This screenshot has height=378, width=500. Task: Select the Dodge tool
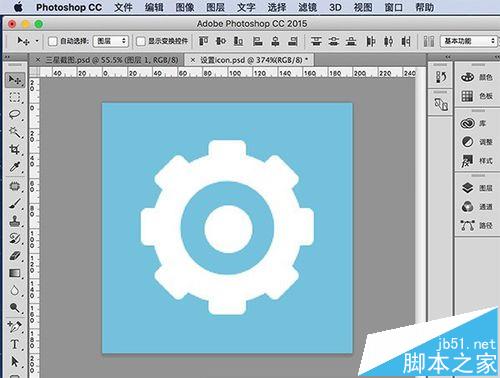click(x=15, y=308)
